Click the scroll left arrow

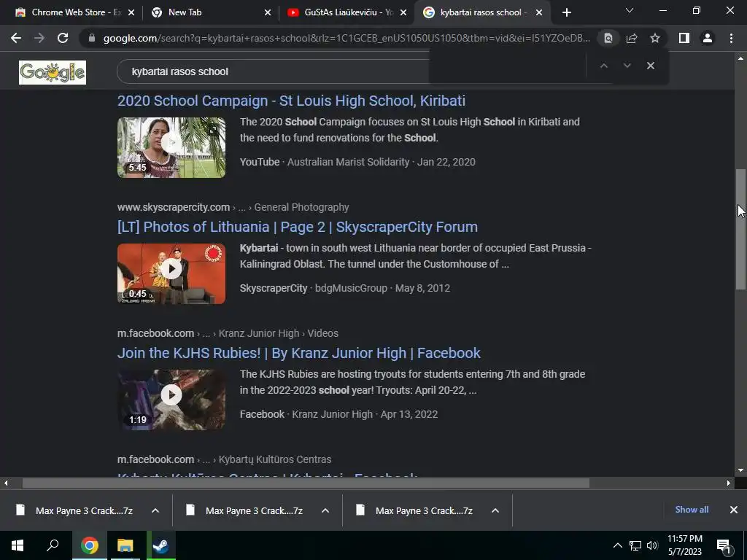coord(6,483)
